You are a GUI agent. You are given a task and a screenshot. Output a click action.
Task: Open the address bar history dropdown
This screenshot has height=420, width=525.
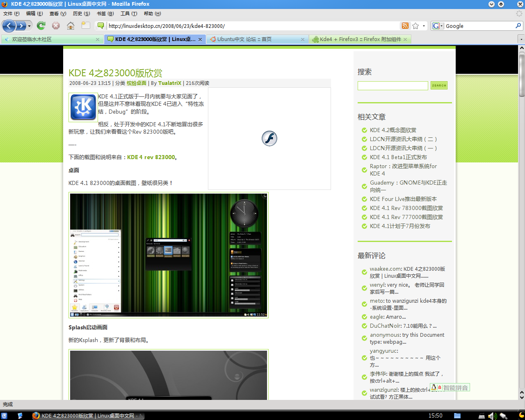coord(424,26)
